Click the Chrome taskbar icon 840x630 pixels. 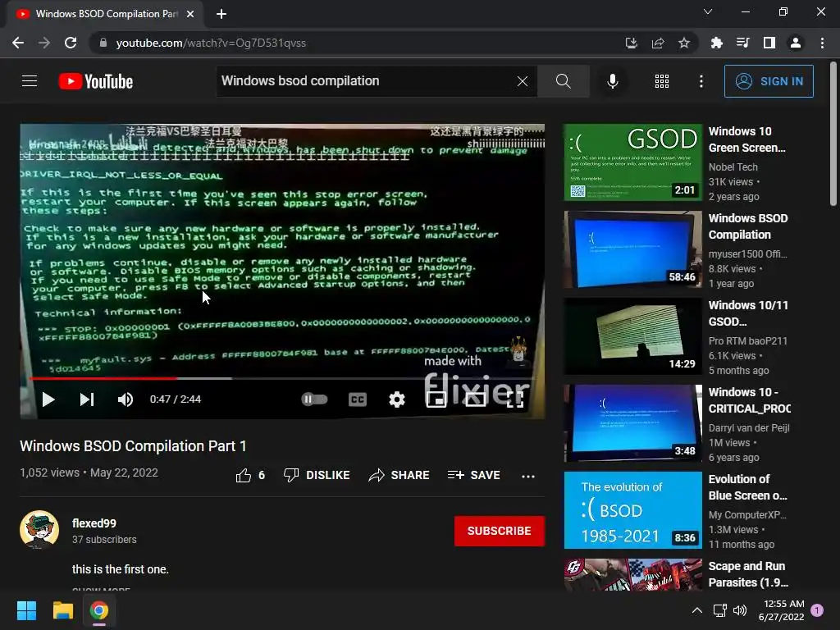pyautogui.click(x=99, y=610)
